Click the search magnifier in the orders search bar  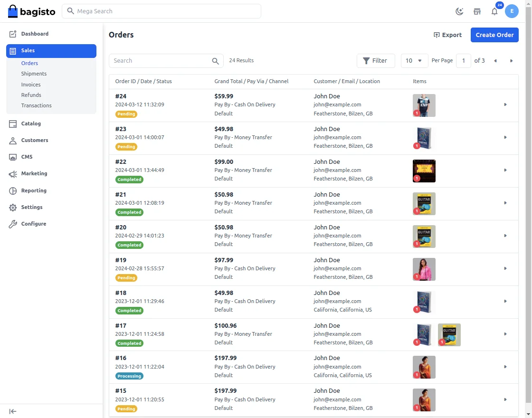click(215, 60)
